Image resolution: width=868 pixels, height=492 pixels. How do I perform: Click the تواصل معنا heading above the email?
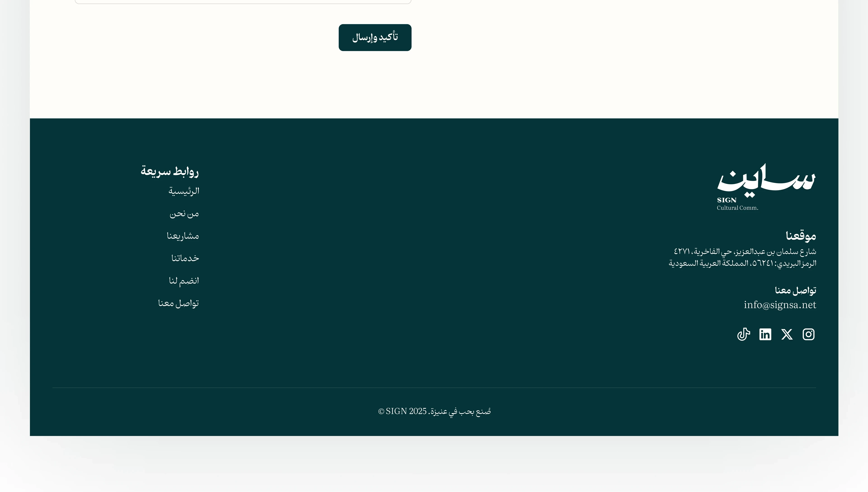click(x=795, y=290)
